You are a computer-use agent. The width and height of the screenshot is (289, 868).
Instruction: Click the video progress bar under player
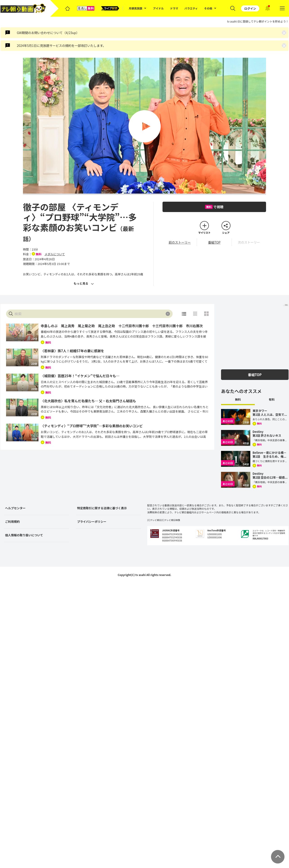pos(144,194)
